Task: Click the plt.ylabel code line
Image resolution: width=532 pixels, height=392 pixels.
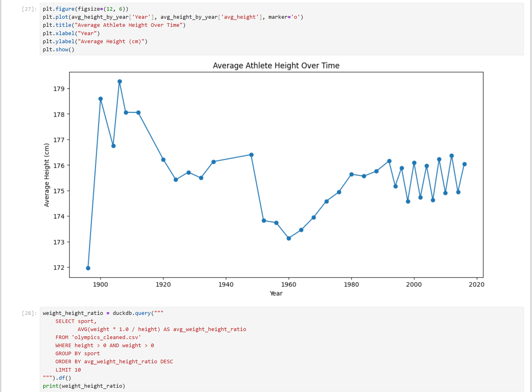Action: (95, 42)
